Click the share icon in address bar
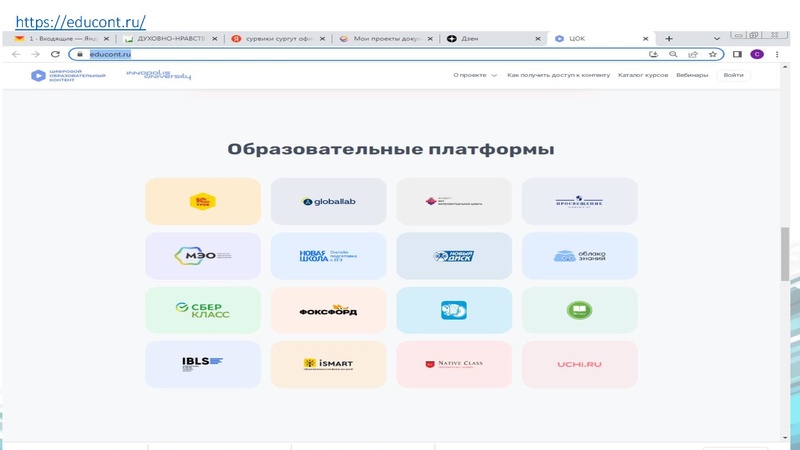This screenshot has height=450, width=800. click(693, 54)
